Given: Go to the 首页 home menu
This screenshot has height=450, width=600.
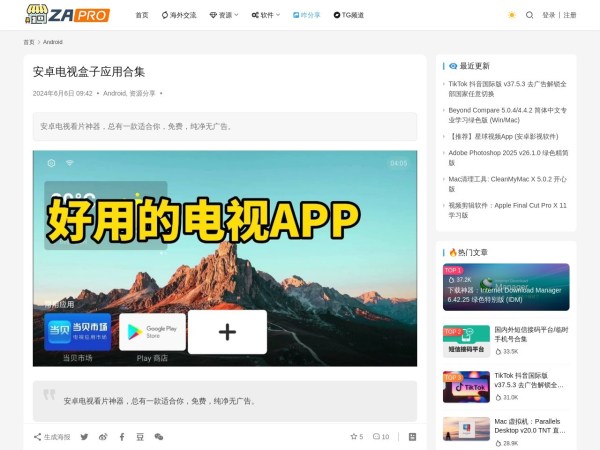Looking at the screenshot, I should 141,15.
